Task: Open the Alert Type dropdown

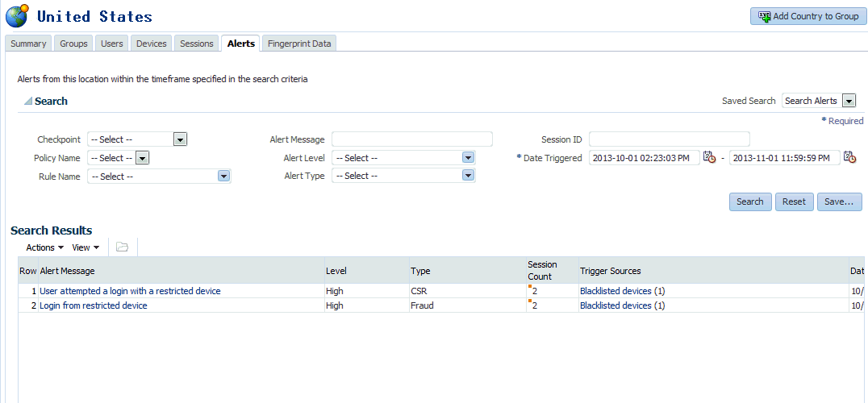Action: (469, 175)
